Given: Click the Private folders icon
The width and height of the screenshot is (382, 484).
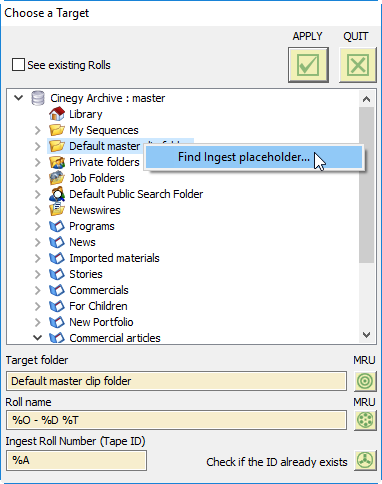Looking at the screenshot, I should (57, 162).
